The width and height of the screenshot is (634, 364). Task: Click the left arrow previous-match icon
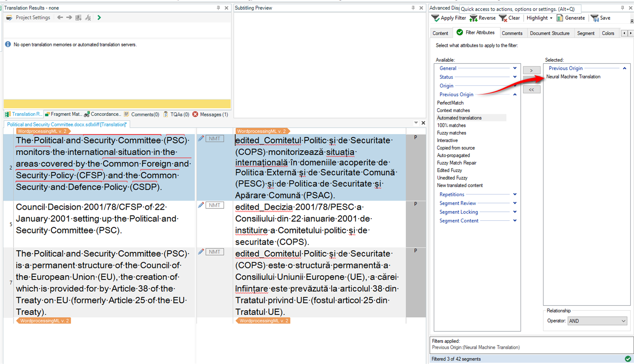(60, 18)
